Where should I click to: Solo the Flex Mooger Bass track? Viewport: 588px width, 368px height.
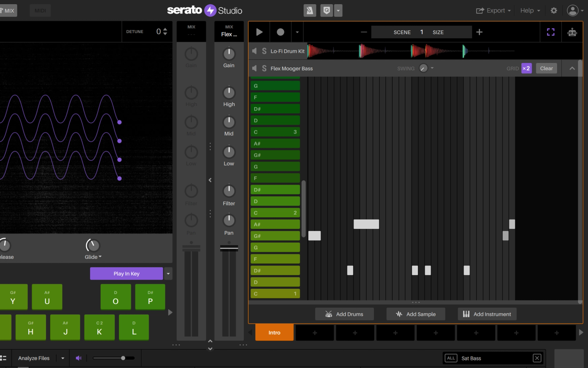tap(264, 68)
